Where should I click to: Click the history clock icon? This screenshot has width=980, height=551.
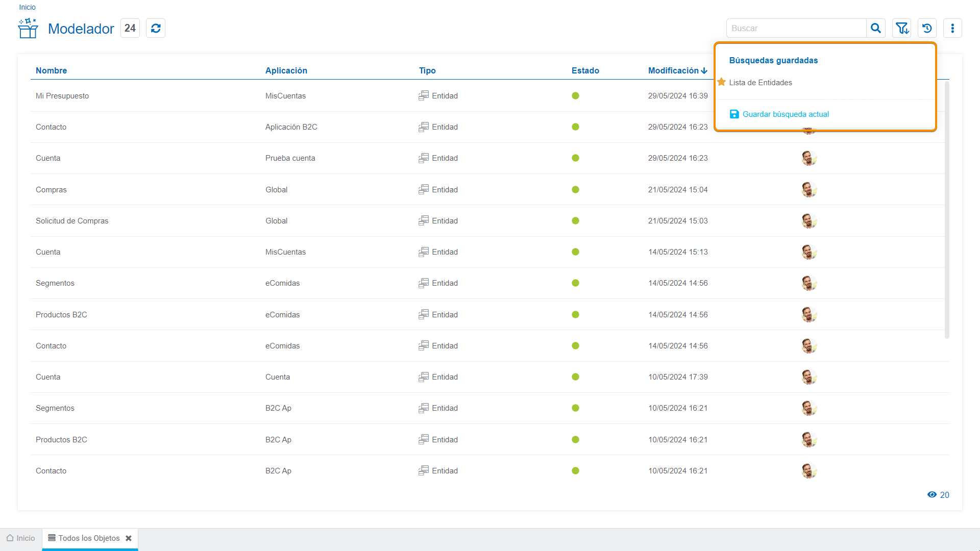coord(927,28)
